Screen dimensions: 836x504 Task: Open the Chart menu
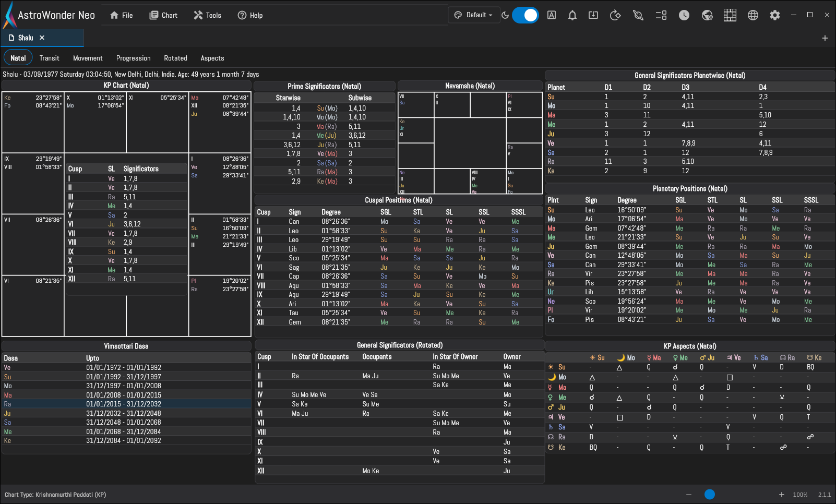tap(163, 15)
